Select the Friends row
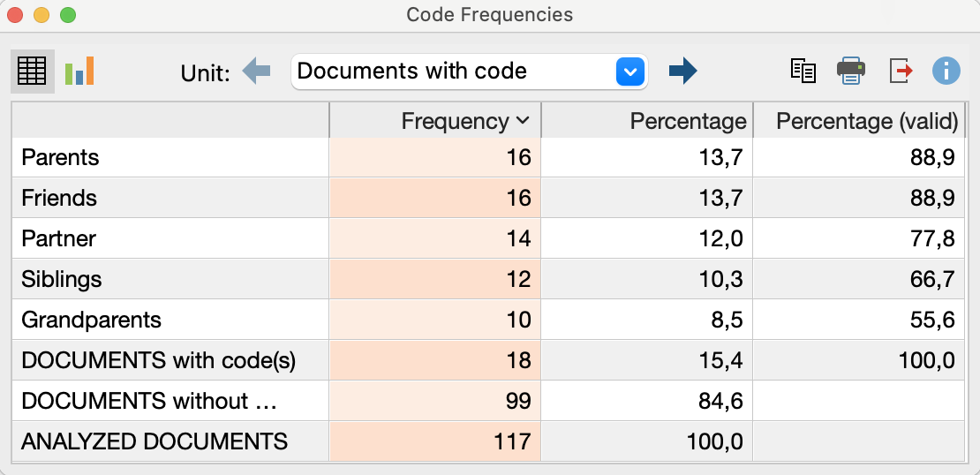The image size is (980, 475). coord(489,198)
